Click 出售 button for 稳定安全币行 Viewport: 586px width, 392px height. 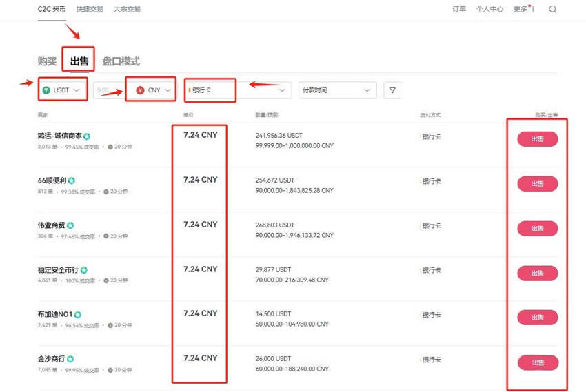click(x=538, y=274)
